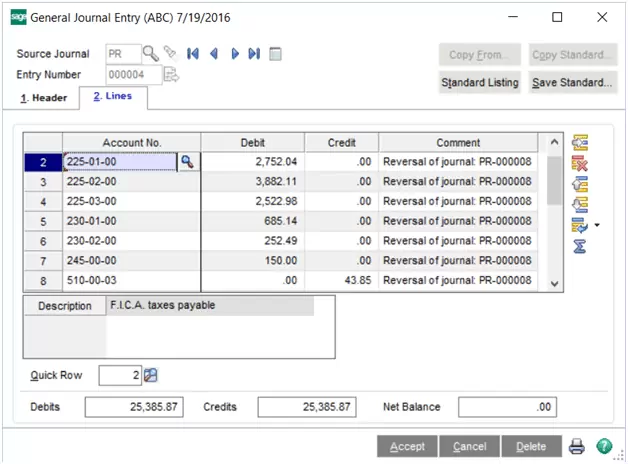The height and width of the screenshot is (464, 628).
Task: Click the sigma totals icon
Action: point(579,246)
